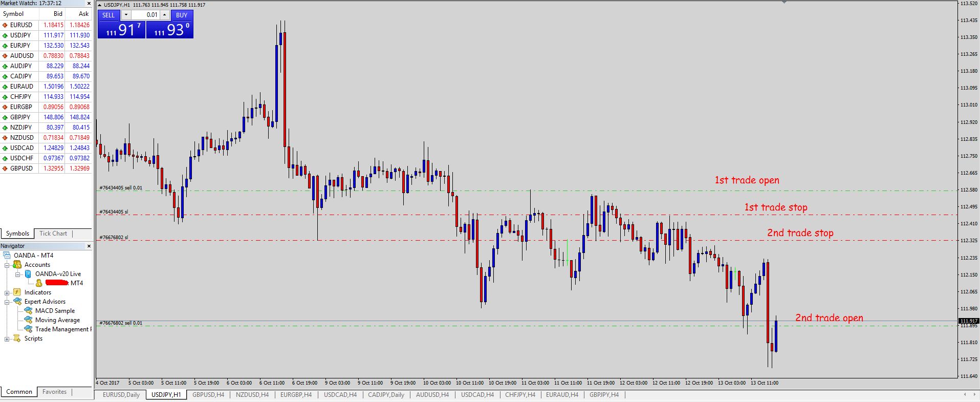Click the GBPJPY up-arrow symbol icon

pos(5,117)
